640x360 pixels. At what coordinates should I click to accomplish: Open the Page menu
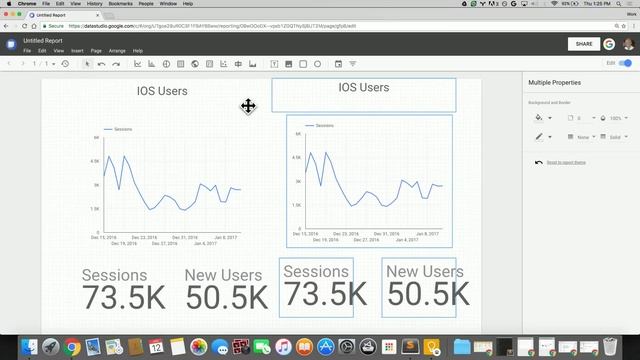point(96,51)
